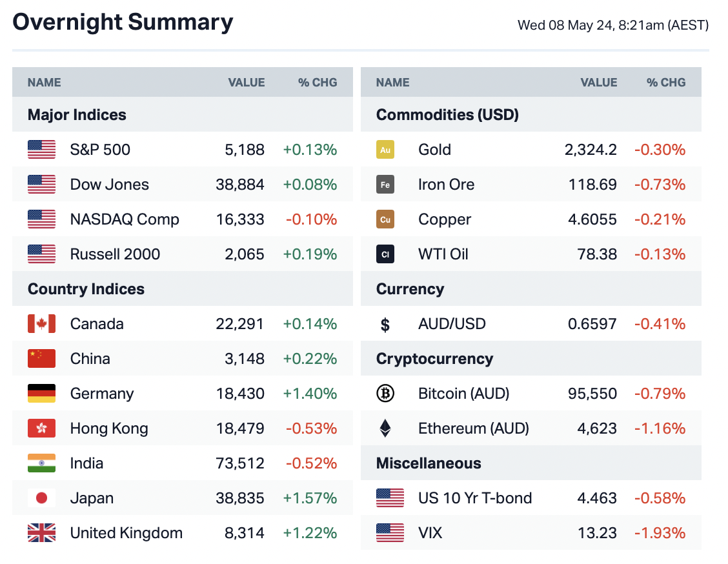Open the S&P 500 index link
The width and height of the screenshot is (728, 564).
click(100, 150)
